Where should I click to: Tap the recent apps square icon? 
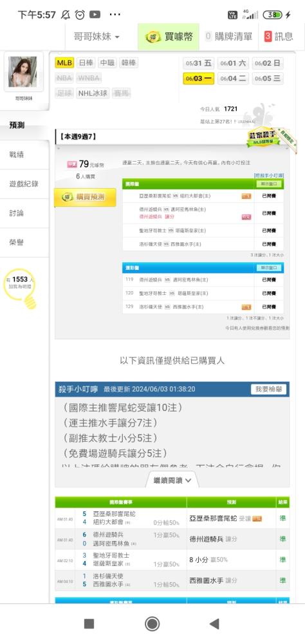pyautogui.click(x=89, y=624)
